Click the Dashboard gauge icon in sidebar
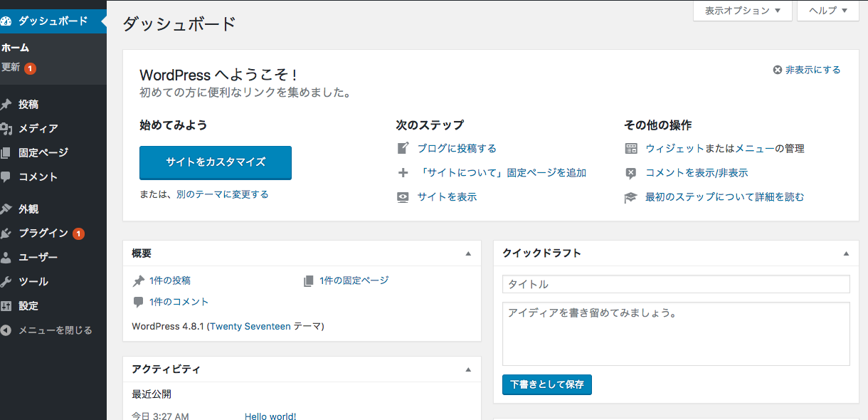 (x=6, y=21)
